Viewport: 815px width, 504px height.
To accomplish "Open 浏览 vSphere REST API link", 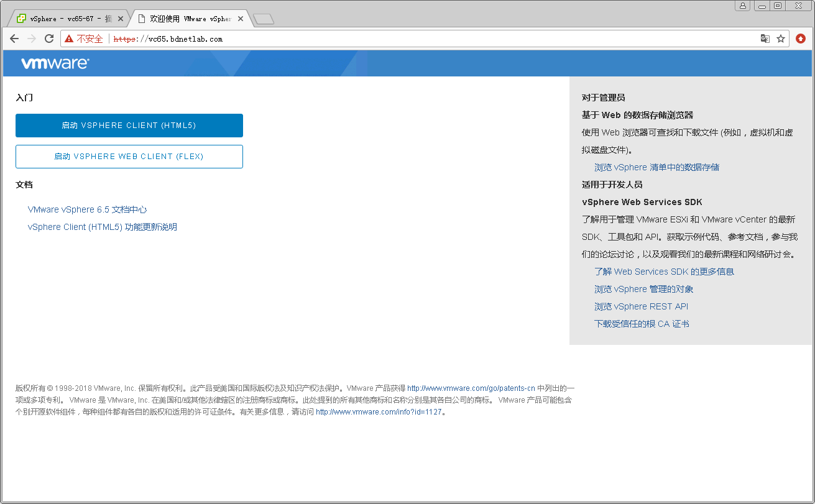I will pyautogui.click(x=641, y=306).
